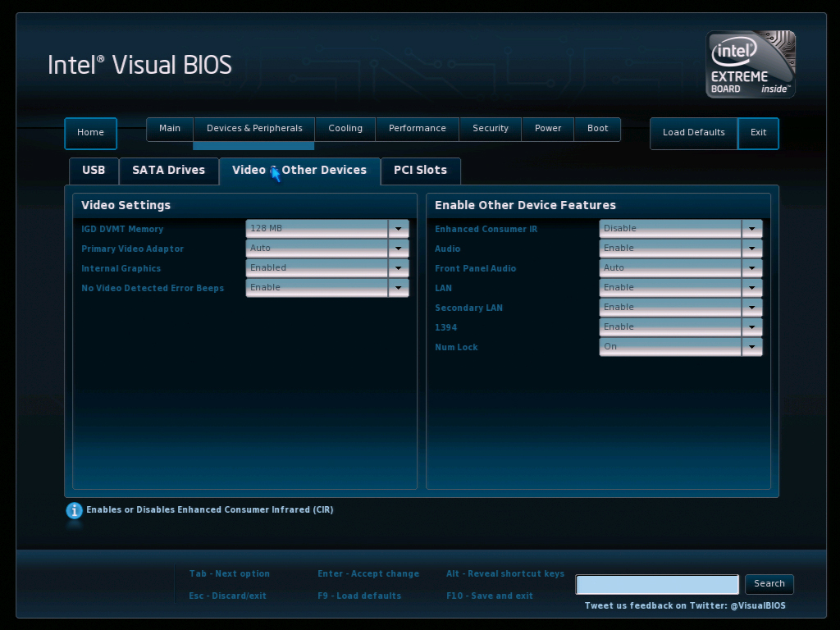The width and height of the screenshot is (840, 630).
Task: Click inside the search input field
Action: [x=656, y=584]
